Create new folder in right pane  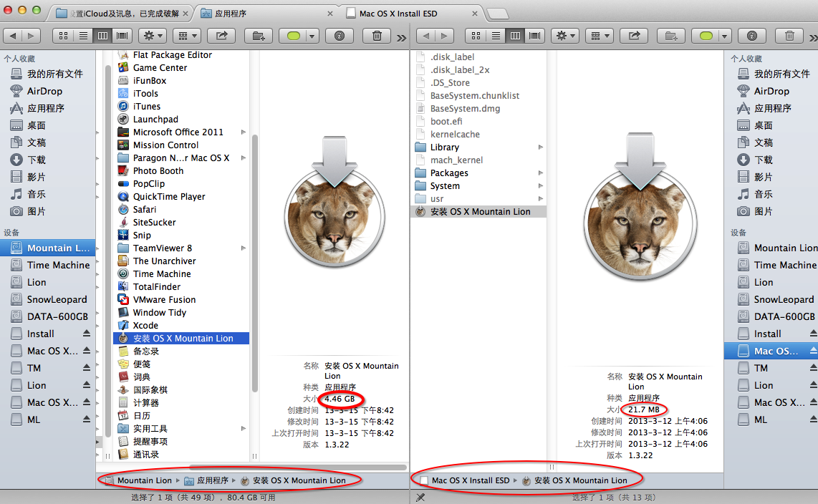tap(671, 36)
